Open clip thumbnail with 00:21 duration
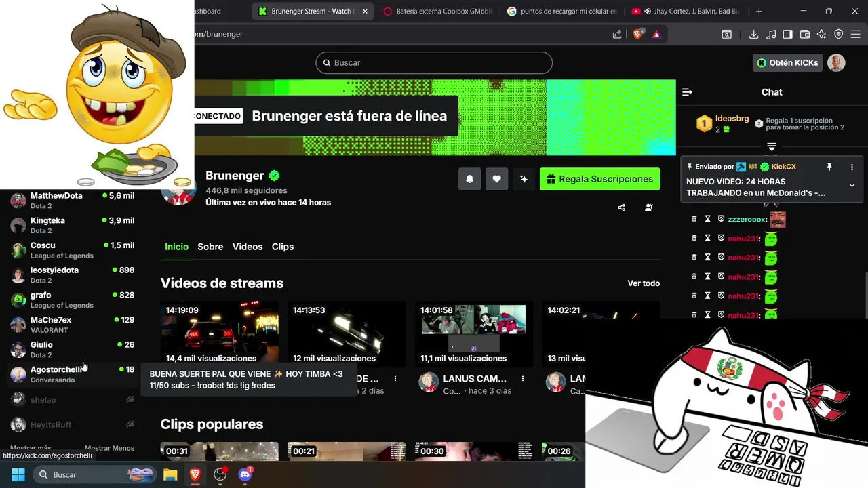 click(x=346, y=451)
